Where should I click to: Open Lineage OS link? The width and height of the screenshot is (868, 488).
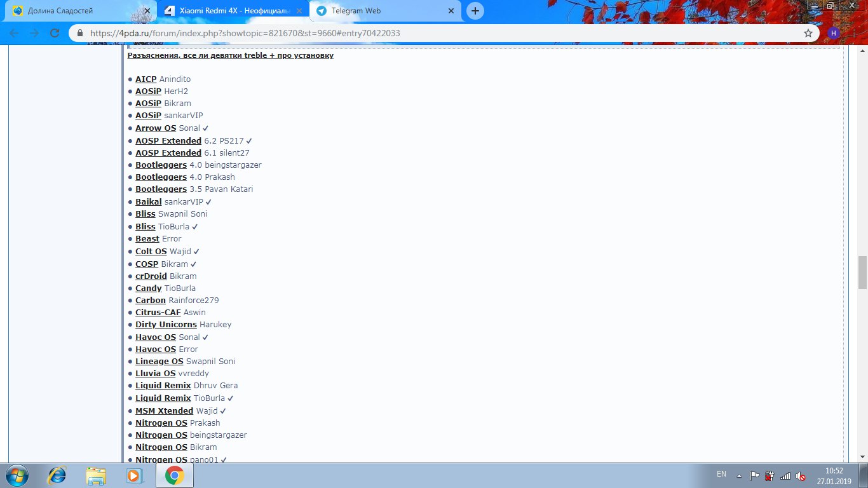point(159,361)
